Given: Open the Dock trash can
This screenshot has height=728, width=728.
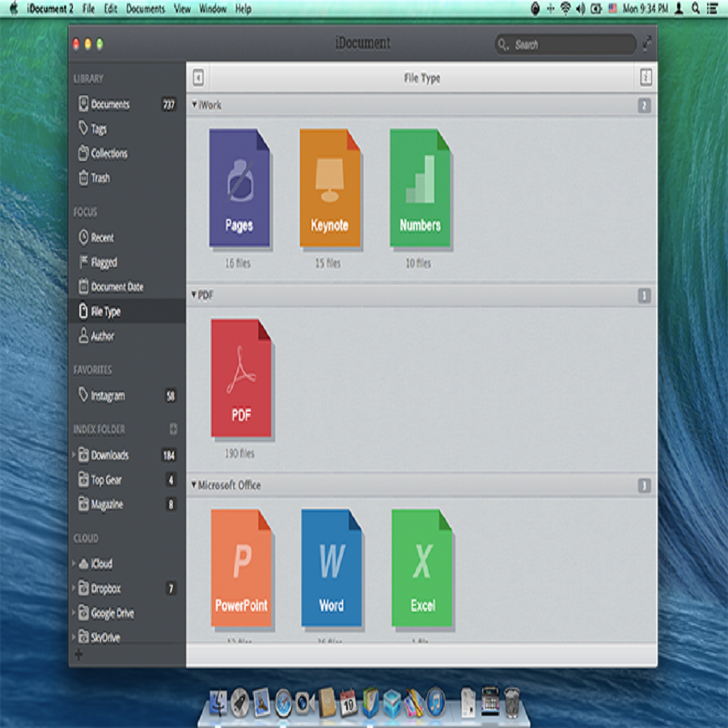Looking at the screenshot, I should click(x=512, y=702).
